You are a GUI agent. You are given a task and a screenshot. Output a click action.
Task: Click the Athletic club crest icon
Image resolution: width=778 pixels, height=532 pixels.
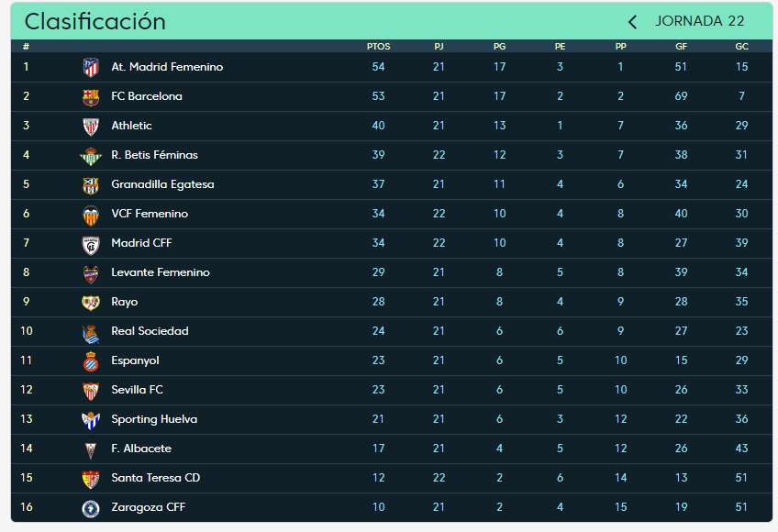pyautogui.click(x=91, y=126)
